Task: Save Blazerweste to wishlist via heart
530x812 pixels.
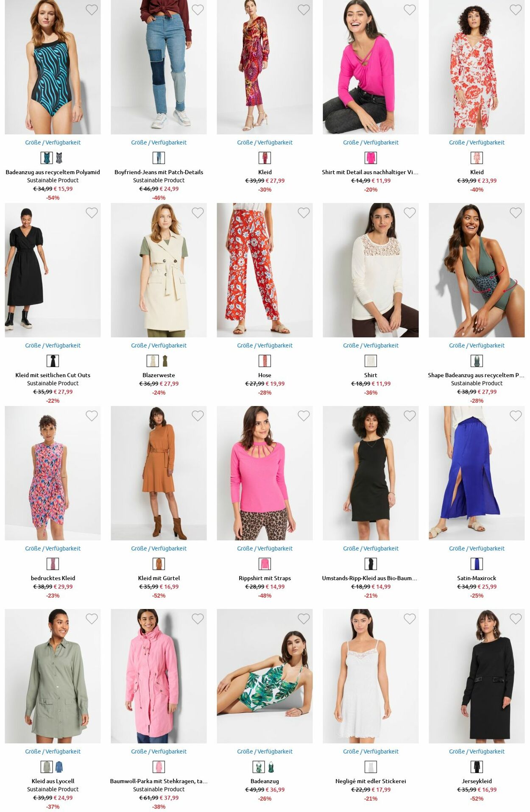Action: pyautogui.click(x=198, y=213)
